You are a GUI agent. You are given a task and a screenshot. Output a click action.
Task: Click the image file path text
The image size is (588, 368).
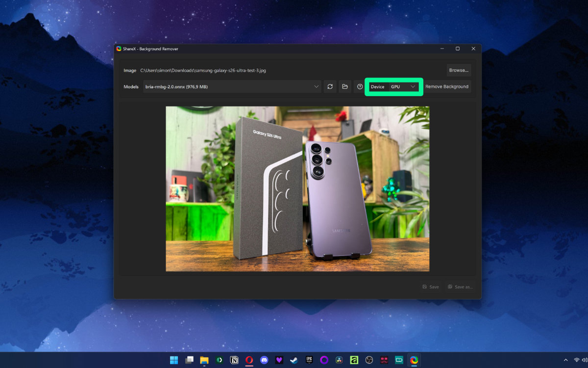click(x=203, y=71)
